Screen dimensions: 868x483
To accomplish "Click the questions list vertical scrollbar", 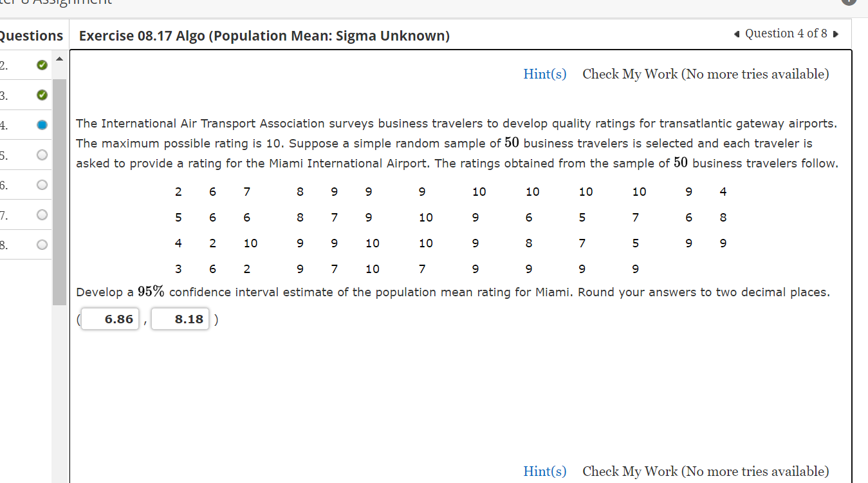I will [x=59, y=192].
